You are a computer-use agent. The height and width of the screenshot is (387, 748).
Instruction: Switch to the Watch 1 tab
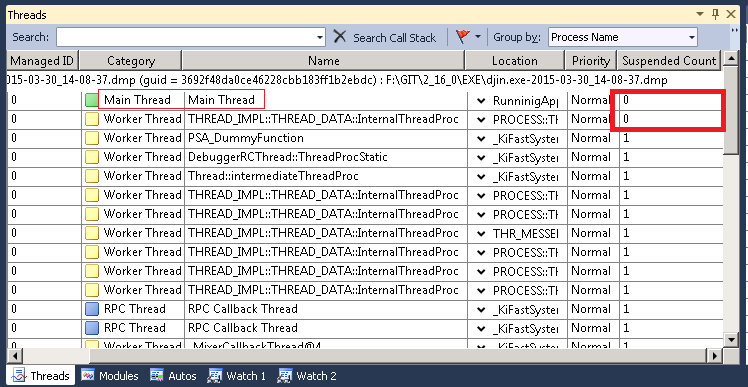pyautogui.click(x=237, y=376)
